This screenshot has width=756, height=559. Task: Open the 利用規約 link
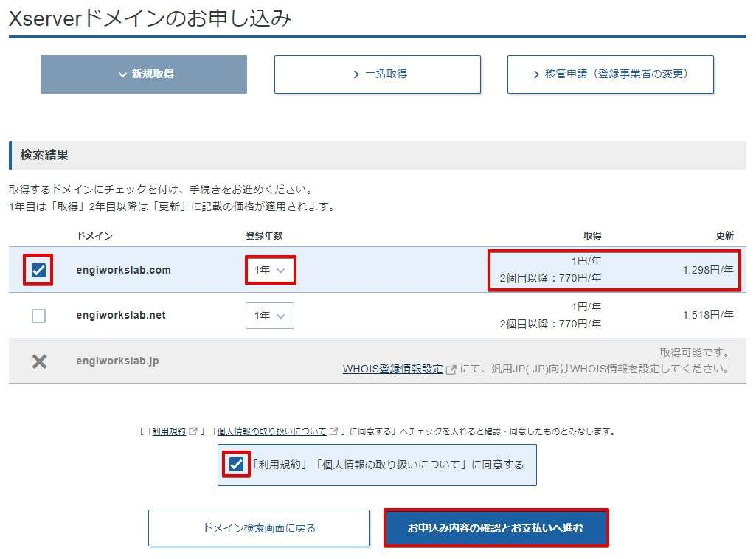[169, 431]
